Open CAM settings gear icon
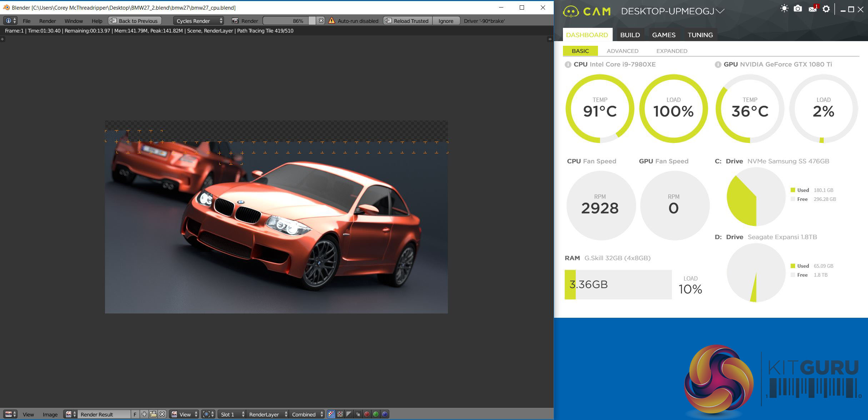The height and width of the screenshot is (420, 868). pos(826,9)
